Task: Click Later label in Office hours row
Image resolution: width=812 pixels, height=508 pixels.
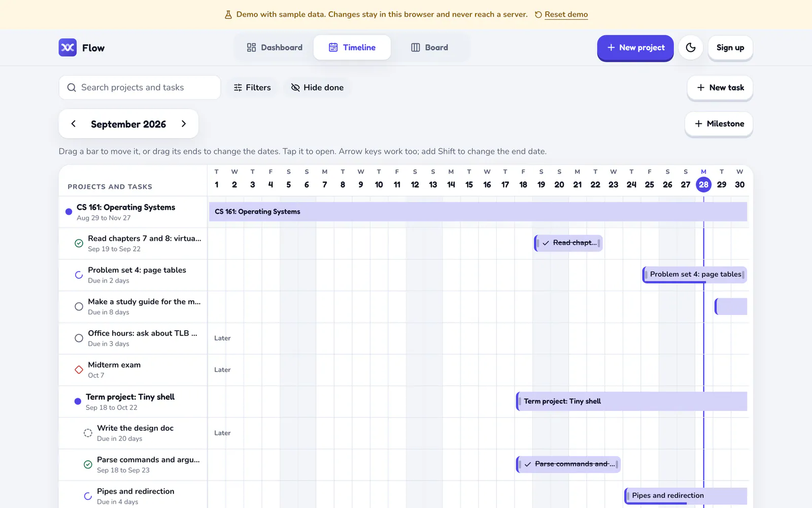Action: [x=222, y=338]
